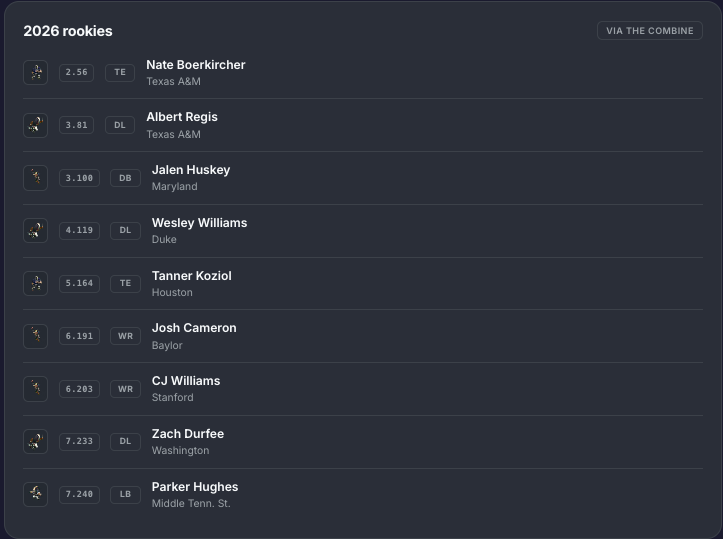The image size is (723, 539).
Task: Select the Parker Hughes name
Action: 195,487
